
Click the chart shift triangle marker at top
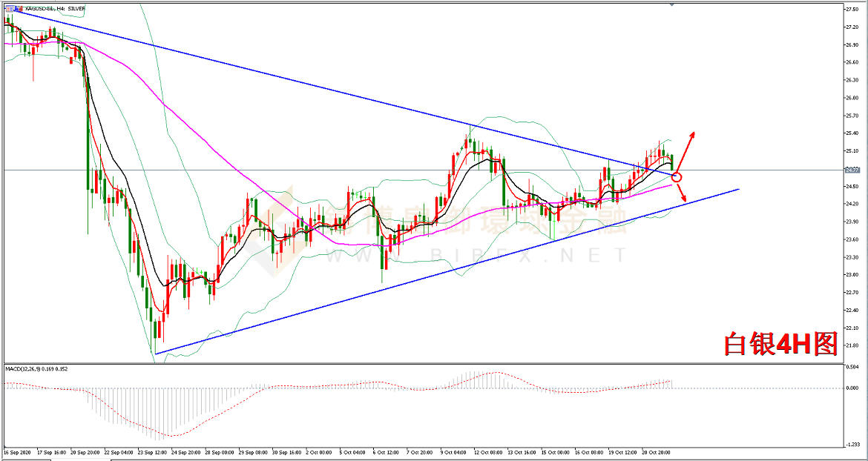671,4
